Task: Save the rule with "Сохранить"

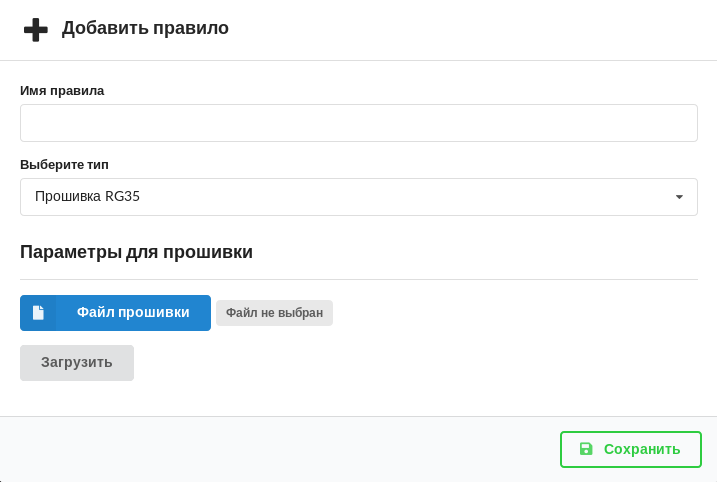Action: 630,449
